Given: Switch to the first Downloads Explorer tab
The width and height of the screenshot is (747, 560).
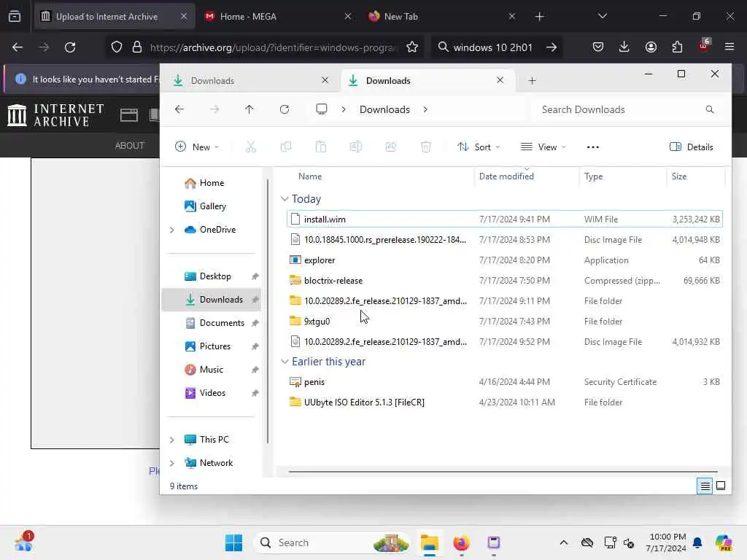Looking at the screenshot, I should [x=249, y=80].
